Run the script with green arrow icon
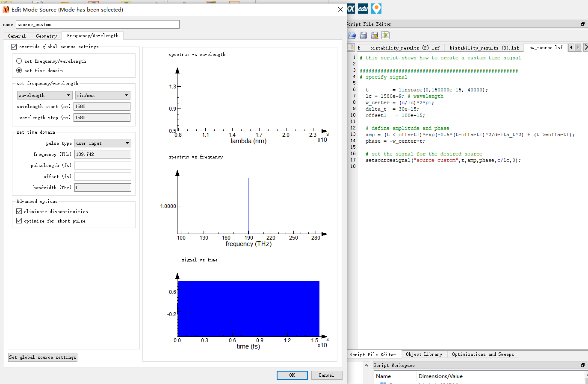 pyautogui.click(x=385, y=35)
